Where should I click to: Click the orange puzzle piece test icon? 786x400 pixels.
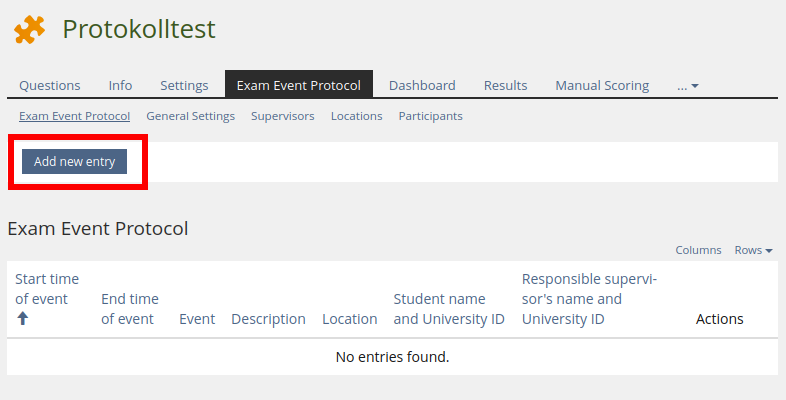[29, 30]
